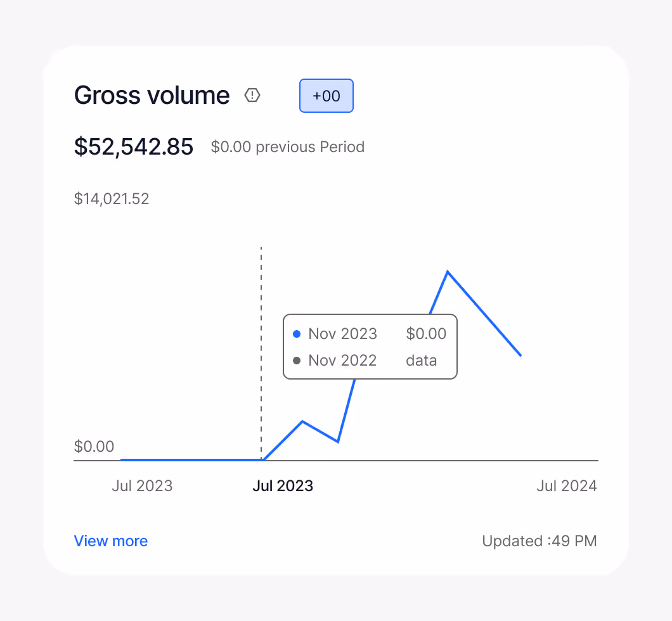Click the data text in the tooltip
The image size is (672, 621).
[421, 361]
